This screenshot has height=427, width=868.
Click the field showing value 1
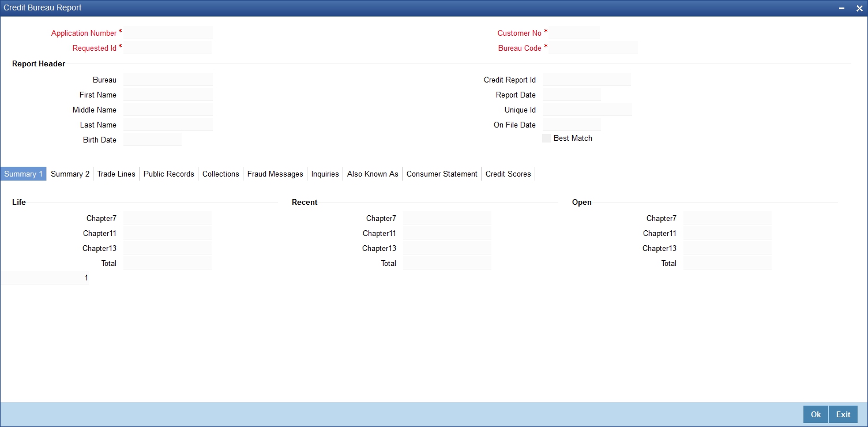point(44,278)
